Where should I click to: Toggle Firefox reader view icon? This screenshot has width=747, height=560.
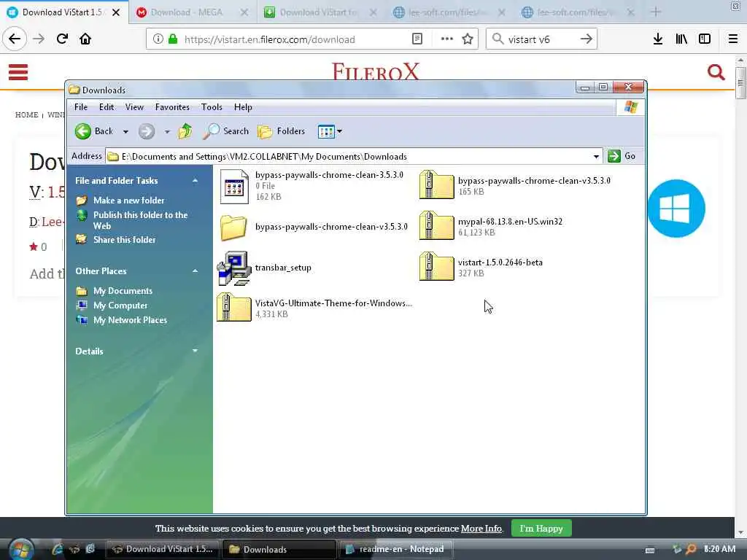[417, 39]
